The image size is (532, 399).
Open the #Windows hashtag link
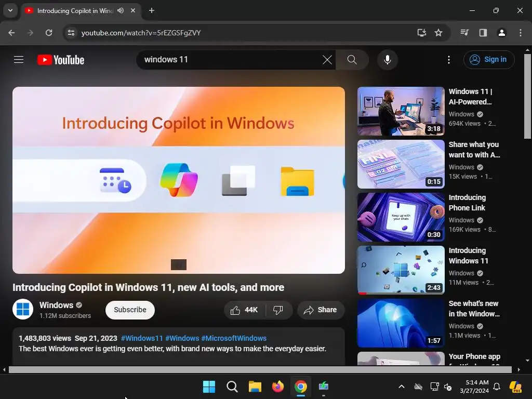pyautogui.click(x=182, y=338)
